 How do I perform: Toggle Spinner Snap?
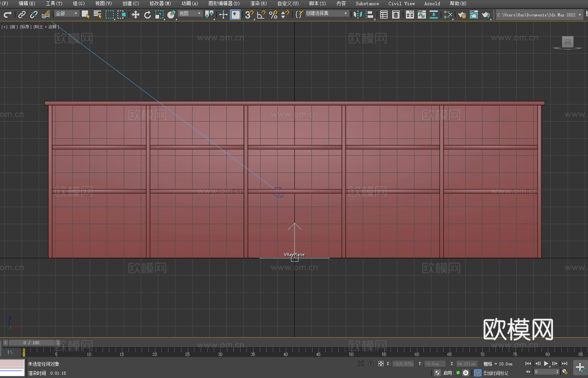[x=285, y=14]
